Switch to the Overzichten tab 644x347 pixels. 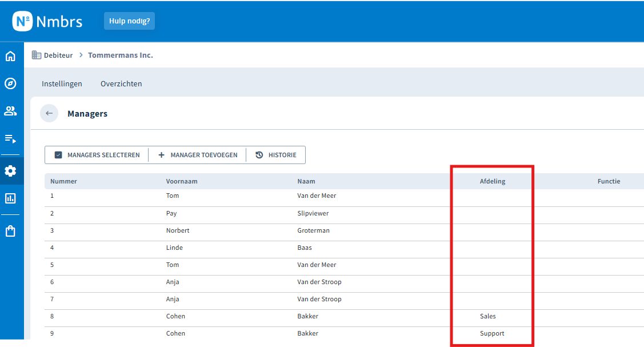121,84
